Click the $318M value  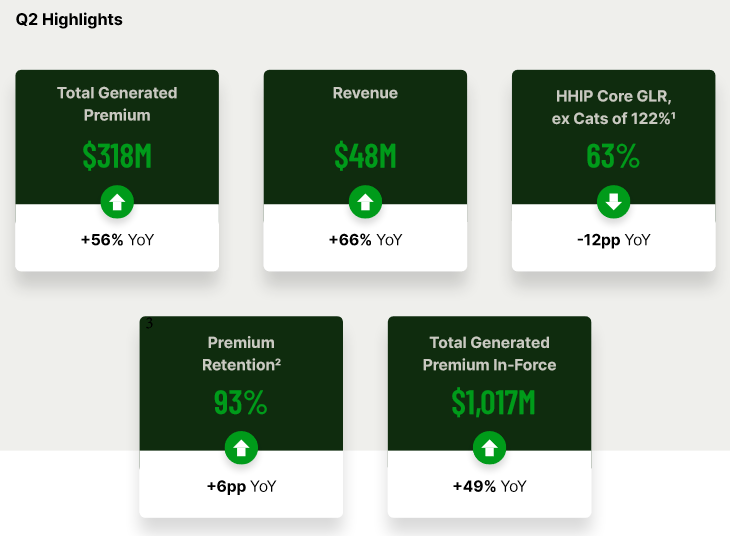(x=117, y=156)
